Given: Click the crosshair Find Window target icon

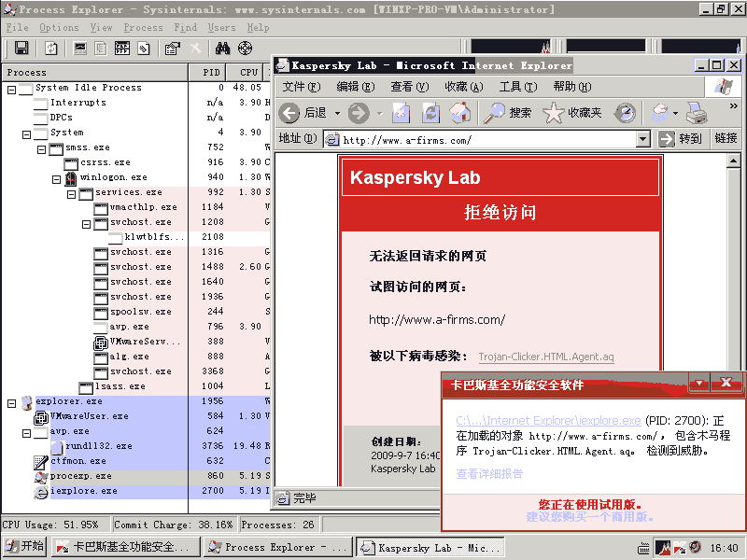Looking at the screenshot, I should pyautogui.click(x=245, y=49).
